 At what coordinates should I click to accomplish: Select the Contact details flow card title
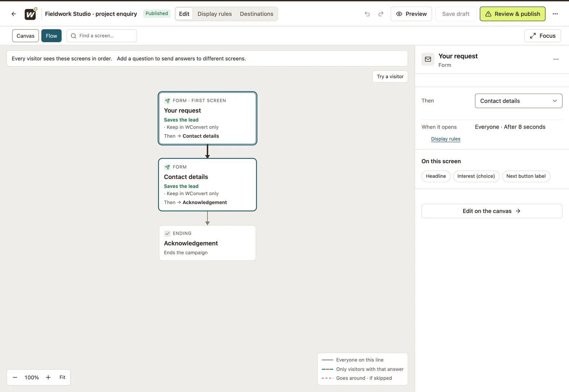186,177
